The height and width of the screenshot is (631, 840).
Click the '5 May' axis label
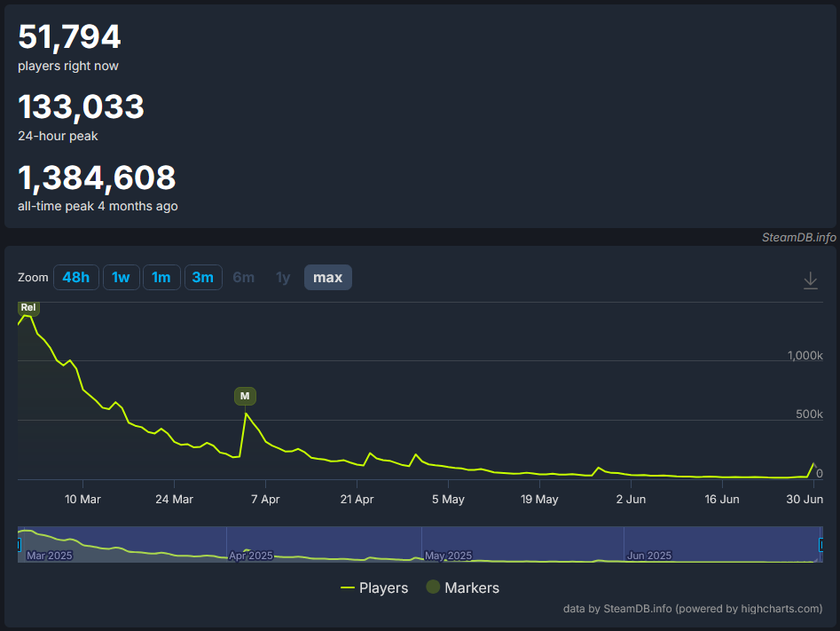tap(449, 499)
